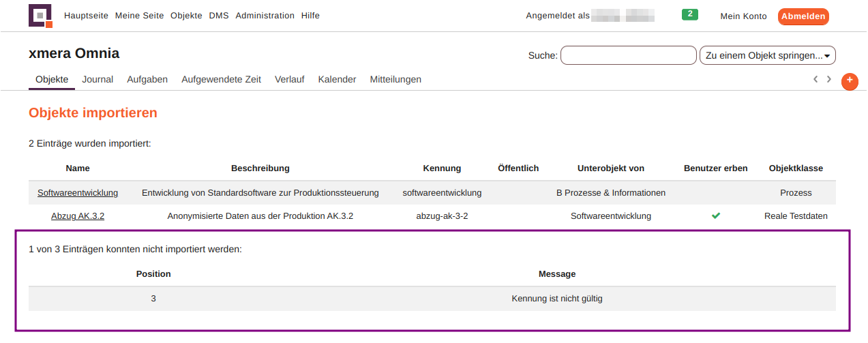
Task: Open the Softwareentwicklung object link
Action: point(78,193)
